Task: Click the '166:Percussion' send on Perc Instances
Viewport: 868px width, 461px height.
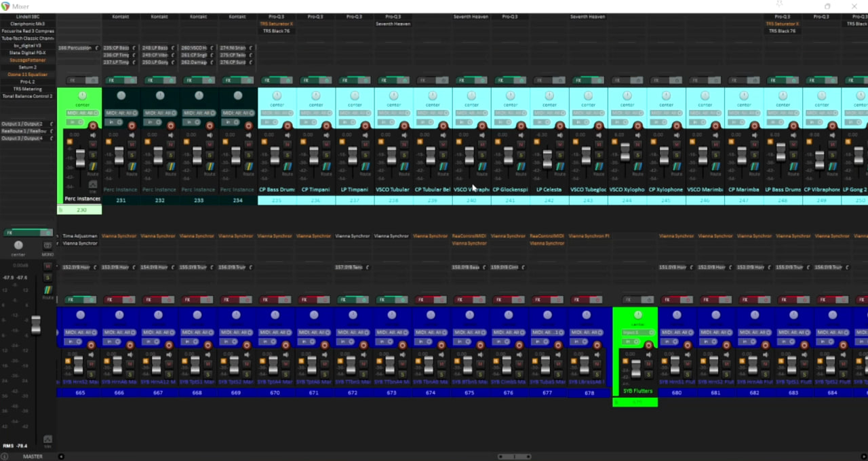Action: (x=75, y=48)
